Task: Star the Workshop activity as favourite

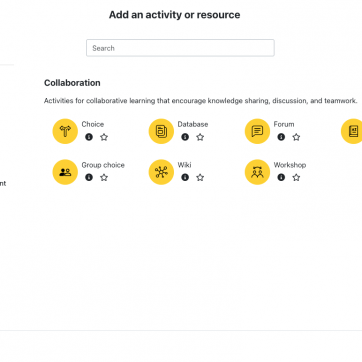Action: [x=296, y=177]
